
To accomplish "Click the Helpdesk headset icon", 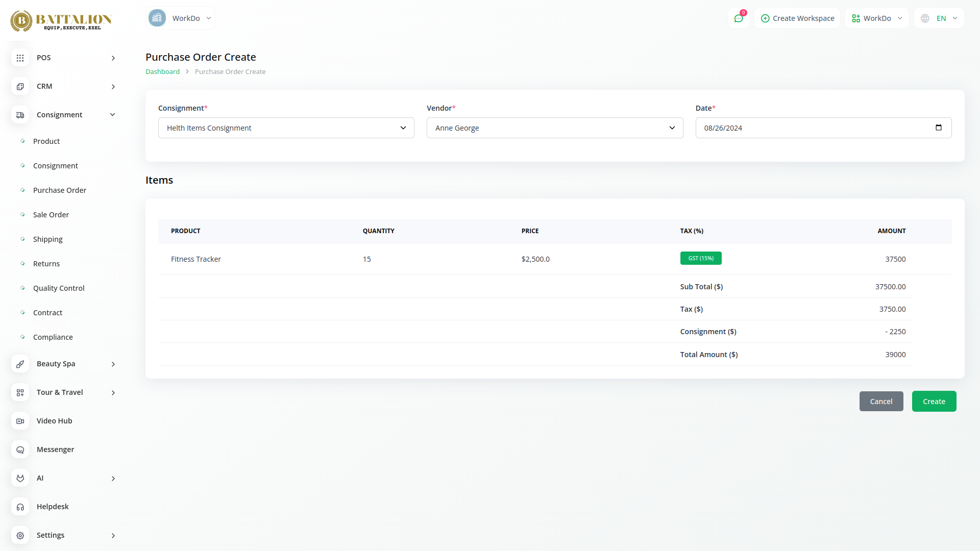I will tap(20, 507).
